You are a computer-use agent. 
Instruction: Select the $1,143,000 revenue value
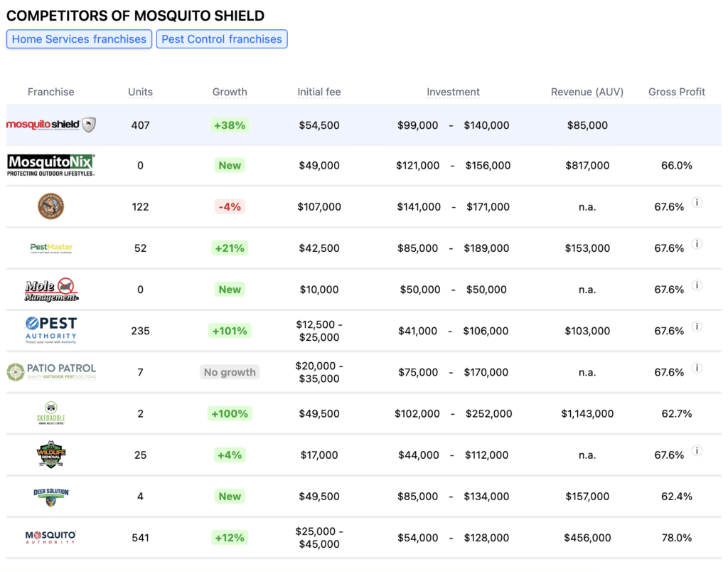coord(587,413)
